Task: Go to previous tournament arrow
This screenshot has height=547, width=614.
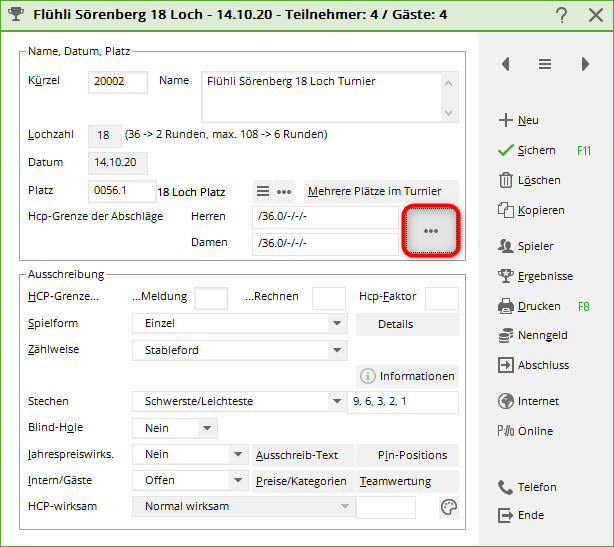Action: pyautogui.click(x=506, y=64)
